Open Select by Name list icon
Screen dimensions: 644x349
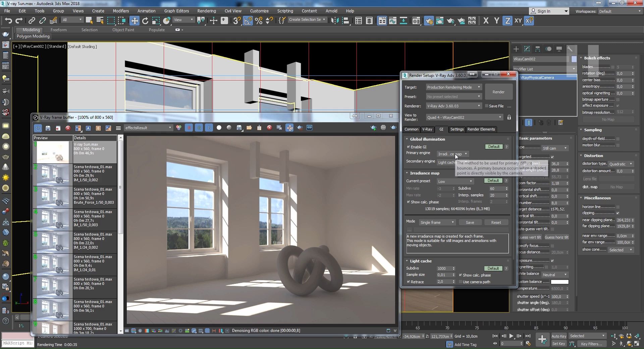point(100,21)
